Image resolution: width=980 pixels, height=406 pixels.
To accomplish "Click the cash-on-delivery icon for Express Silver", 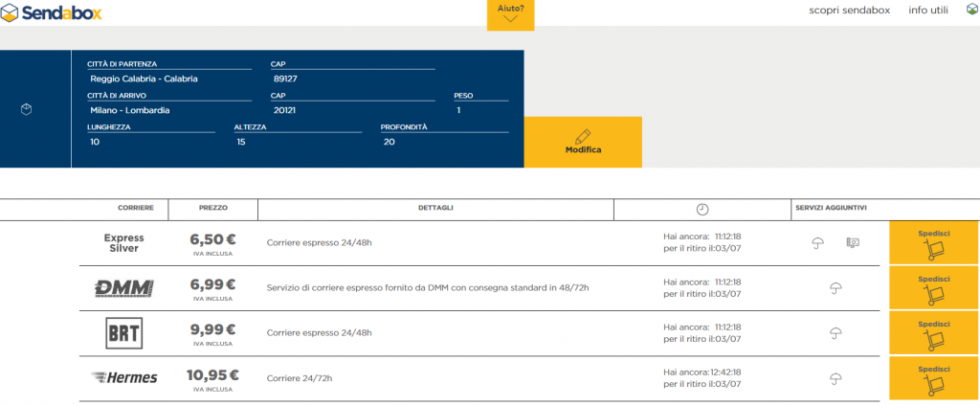I will (853, 243).
